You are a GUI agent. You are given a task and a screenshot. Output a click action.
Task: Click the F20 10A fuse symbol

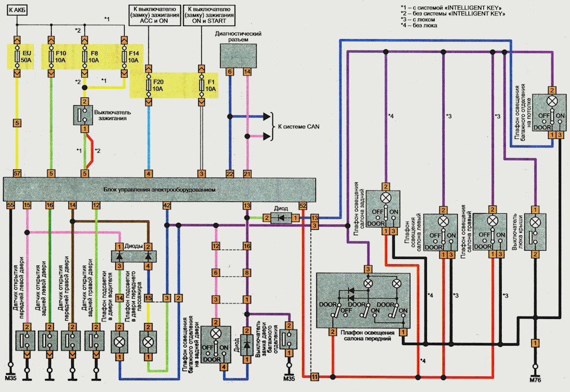(x=148, y=86)
